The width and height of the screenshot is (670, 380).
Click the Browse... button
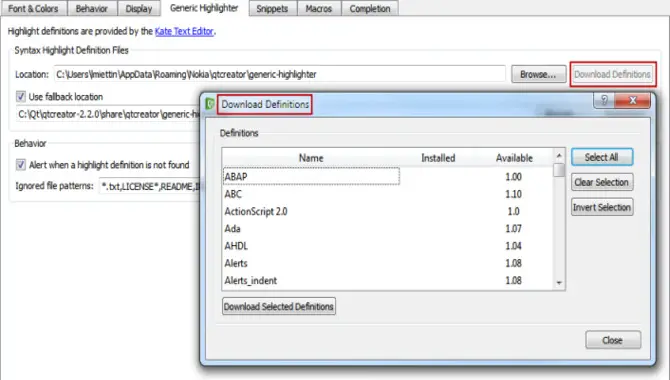pos(538,74)
